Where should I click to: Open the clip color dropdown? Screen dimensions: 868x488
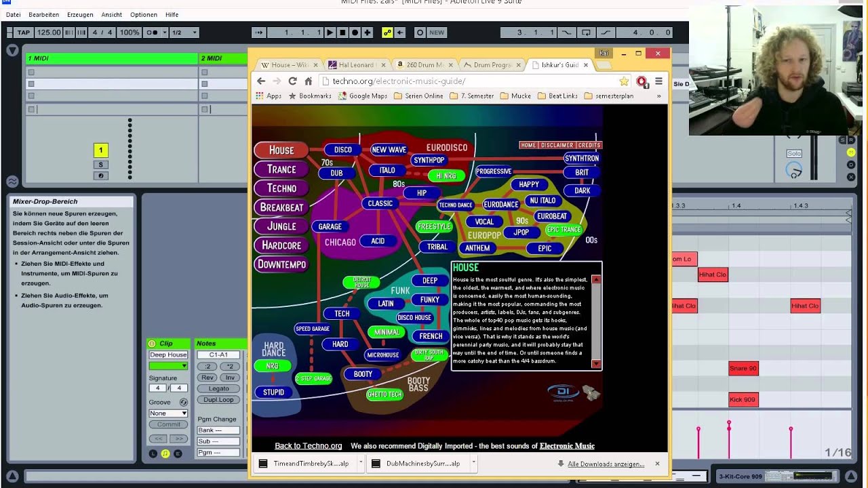point(168,366)
